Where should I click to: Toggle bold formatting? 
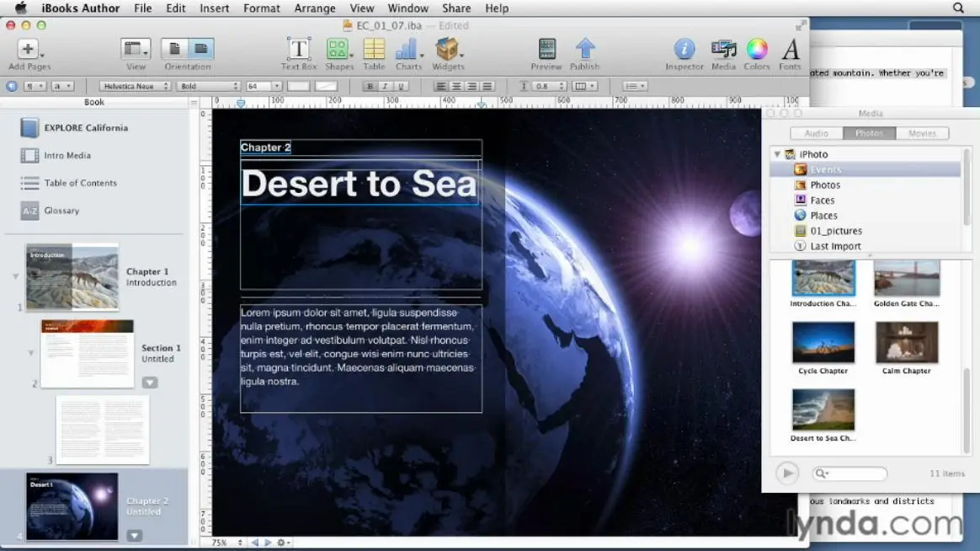click(370, 86)
